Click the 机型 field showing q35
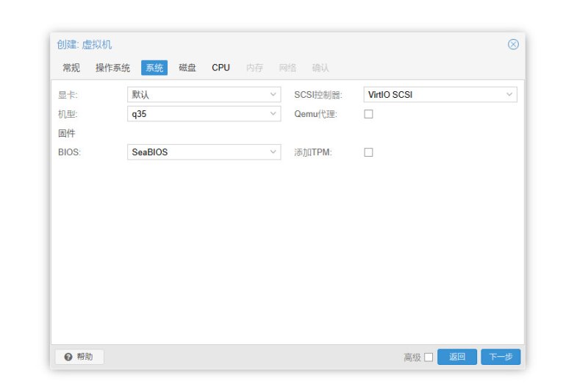 (x=204, y=114)
